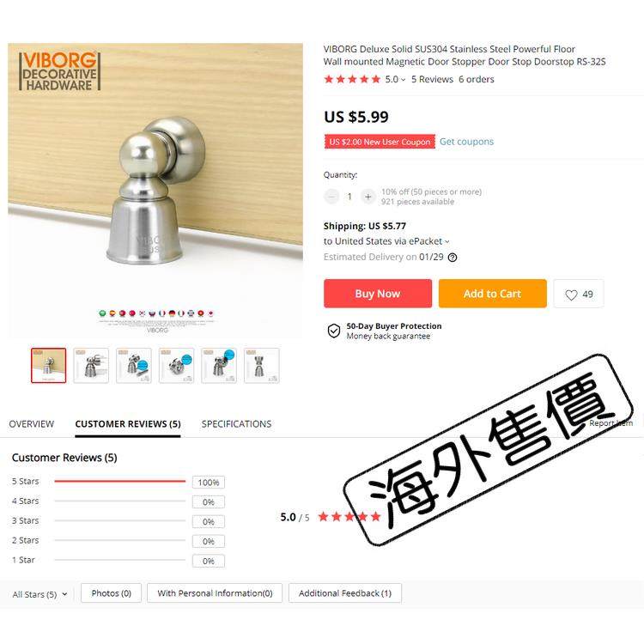The width and height of the screenshot is (644, 644).
Task: Click the Add to Cart button
Action: click(x=493, y=294)
